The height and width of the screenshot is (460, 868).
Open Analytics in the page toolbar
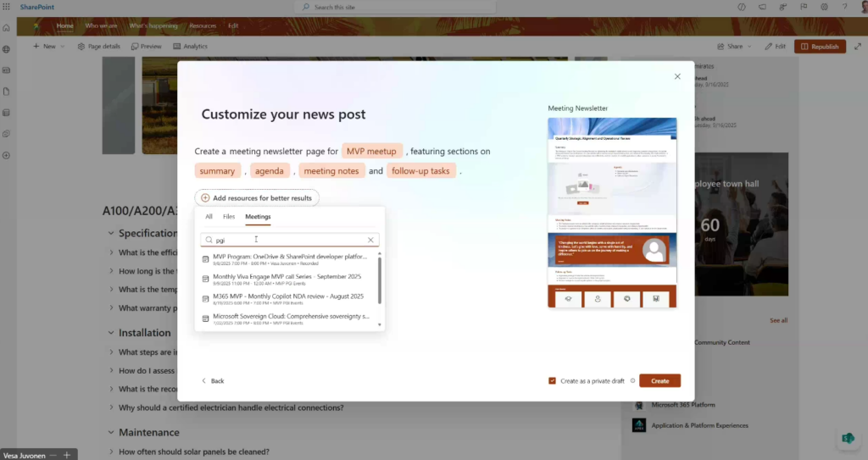(191, 47)
